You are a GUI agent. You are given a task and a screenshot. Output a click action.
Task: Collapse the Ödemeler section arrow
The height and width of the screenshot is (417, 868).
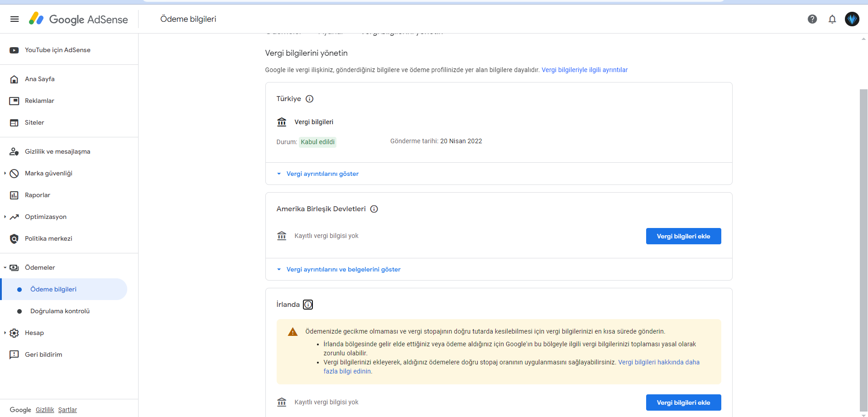[x=5, y=267]
